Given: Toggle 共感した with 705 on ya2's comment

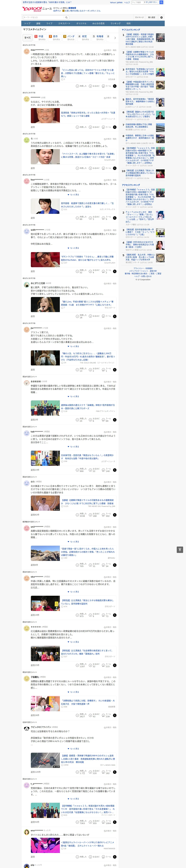Looking at the screenshot, I should tap(81, 565).
